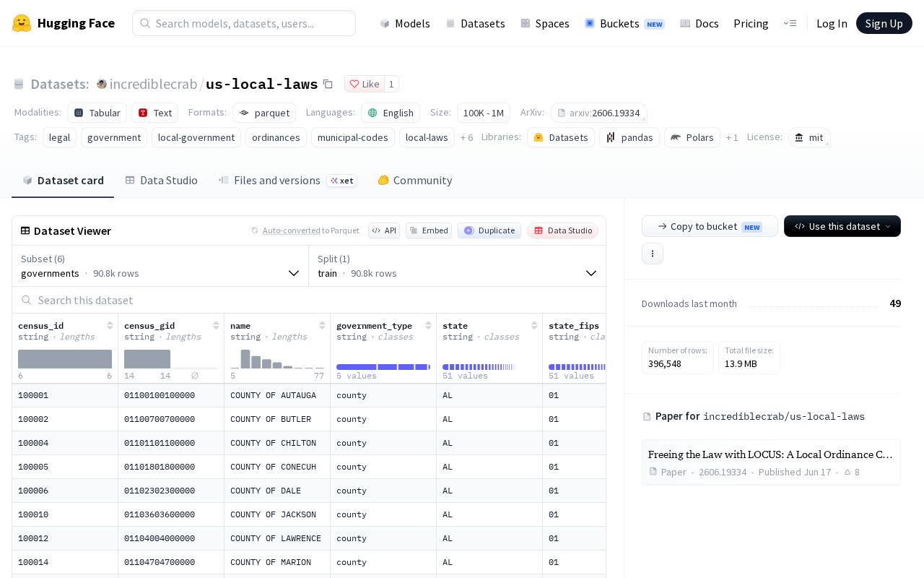Click the incrediblecrab avatar icon
924x578 pixels.
[x=102, y=84]
